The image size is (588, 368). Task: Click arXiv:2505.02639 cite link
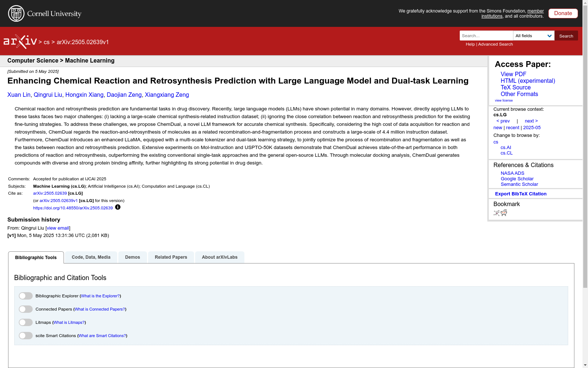tap(50, 193)
